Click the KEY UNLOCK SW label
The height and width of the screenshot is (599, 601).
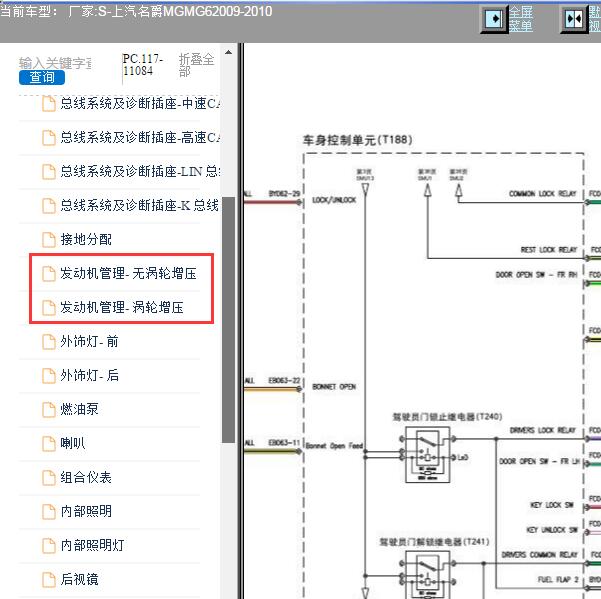point(552,530)
